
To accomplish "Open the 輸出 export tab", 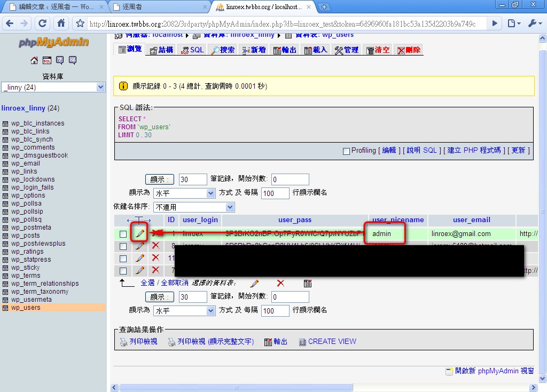I will pos(285,50).
